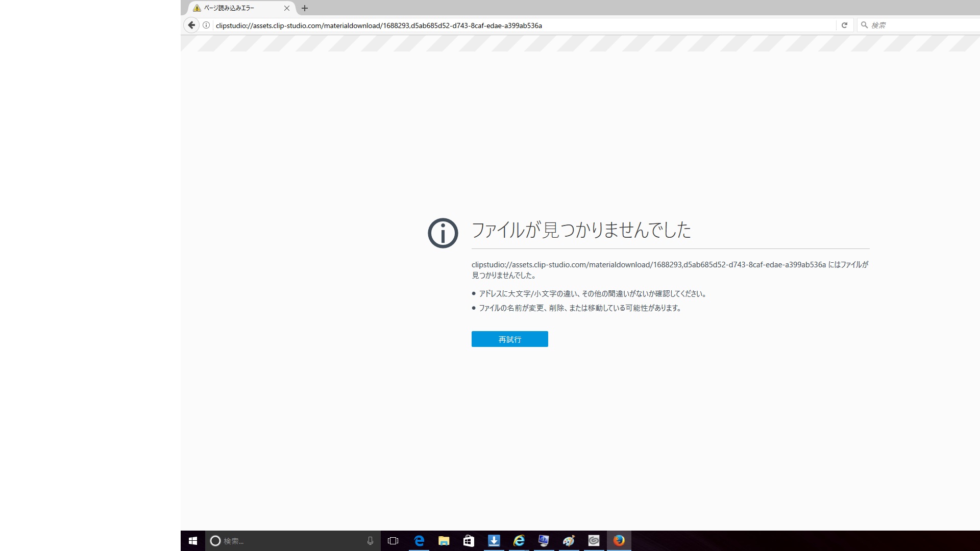Open Clip Studio spiral icon in taskbar

point(594,541)
